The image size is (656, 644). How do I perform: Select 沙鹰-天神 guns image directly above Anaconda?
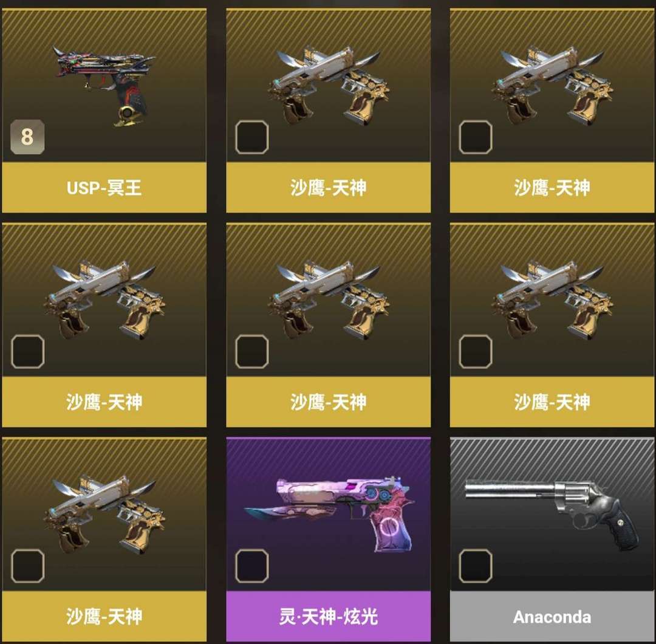coord(552,300)
